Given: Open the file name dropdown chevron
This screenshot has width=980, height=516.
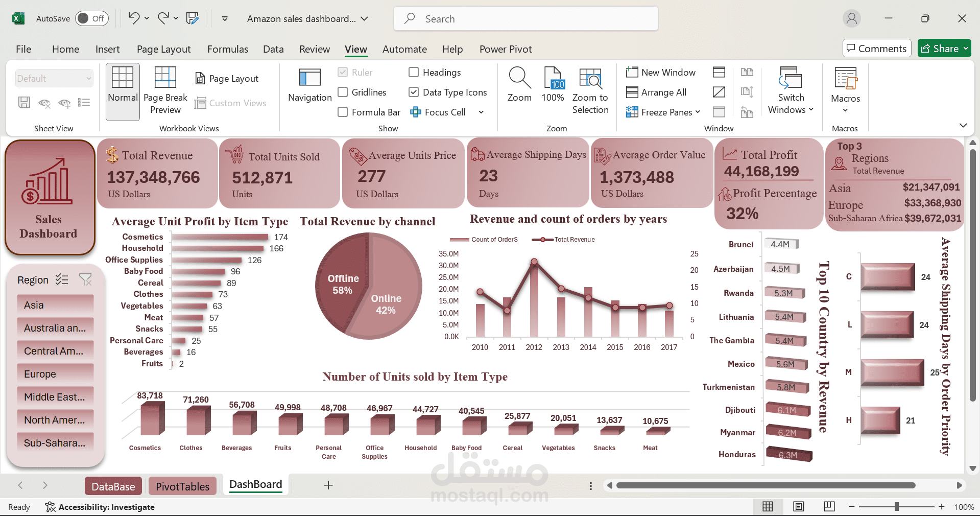Looking at the screenshot, I should [364, 18].
